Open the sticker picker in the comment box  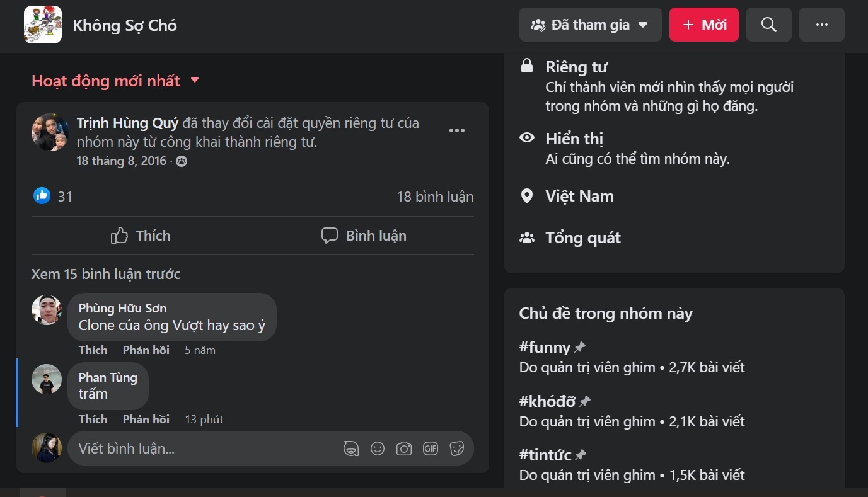coord(457,448)
